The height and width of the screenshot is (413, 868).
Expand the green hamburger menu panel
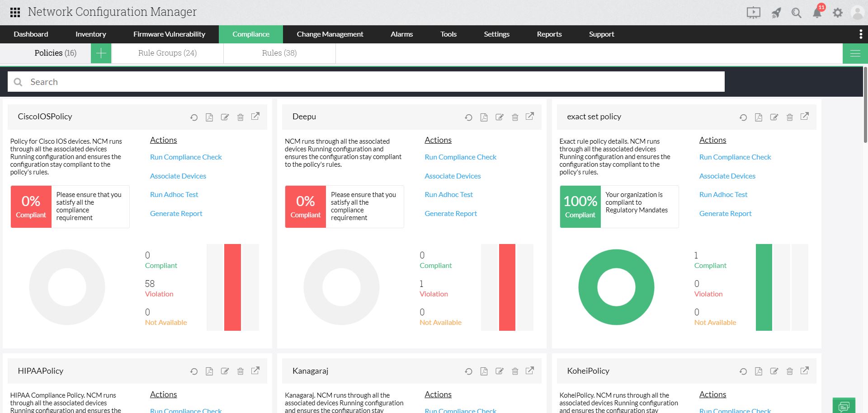point(855,53)
